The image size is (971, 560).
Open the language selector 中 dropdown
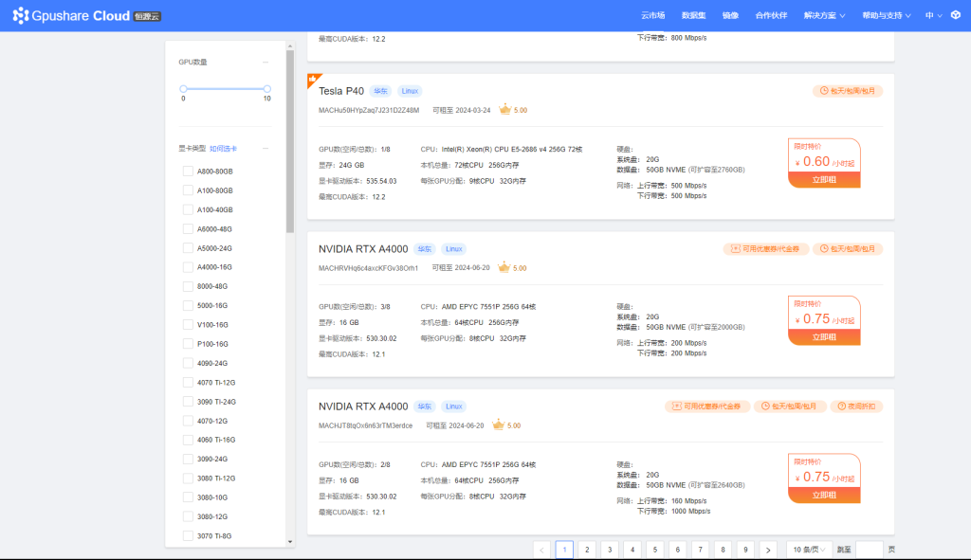coord(933,15)
